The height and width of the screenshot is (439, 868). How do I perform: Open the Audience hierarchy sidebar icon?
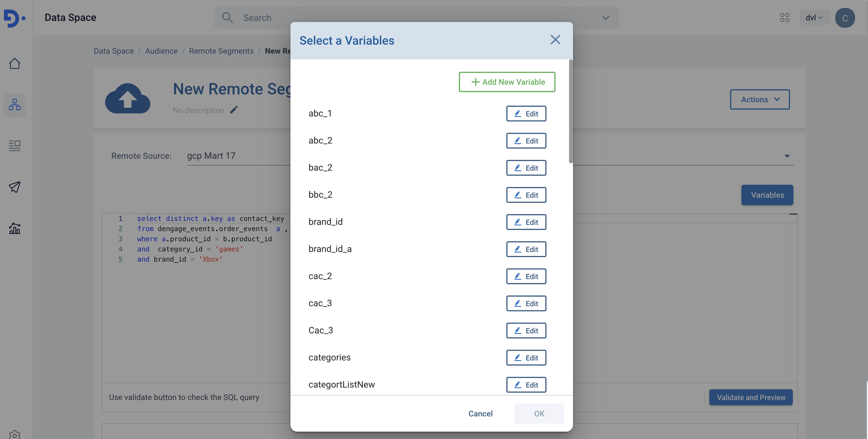click(14, 105)
